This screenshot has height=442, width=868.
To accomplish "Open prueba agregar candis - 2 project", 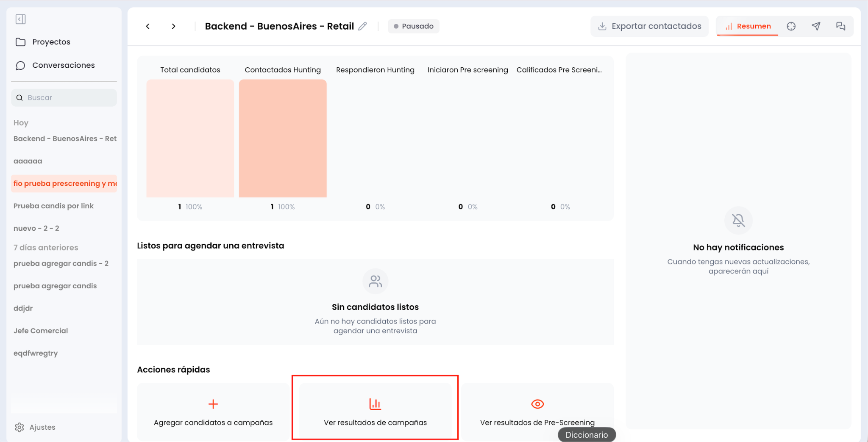I will pyautogui.click(x=61, y=263).
